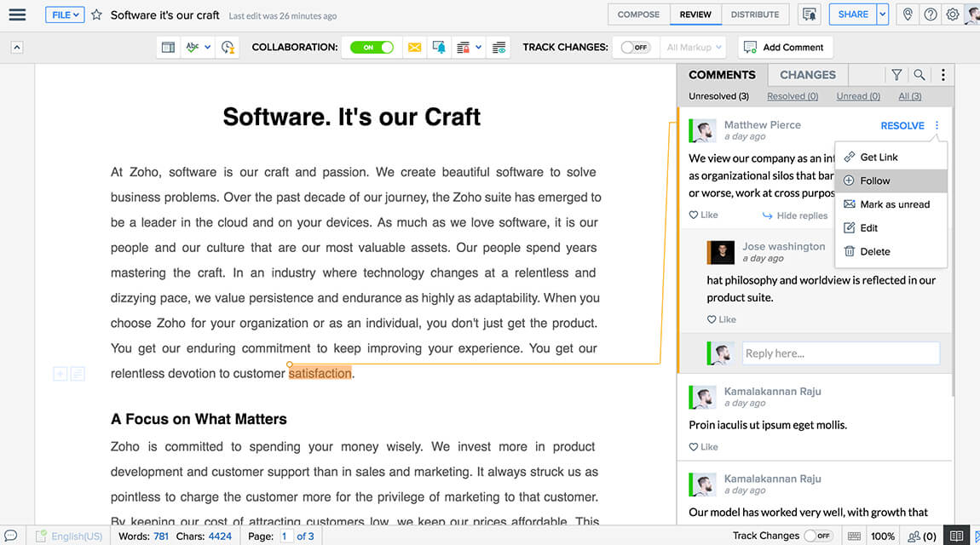Viewport: 980px width, 545px height.
Task: Click the email envelope icon in toolbar
Action: pos(414,48)
